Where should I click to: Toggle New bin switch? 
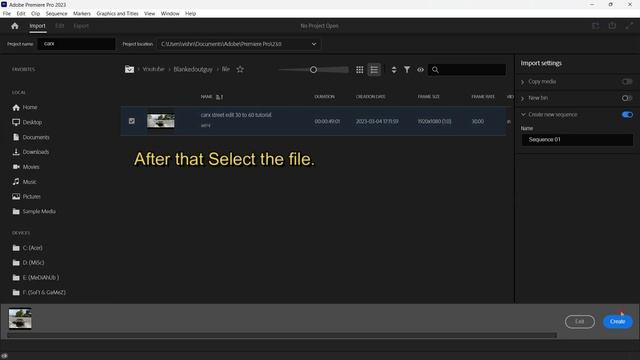(x=627, y=98)
